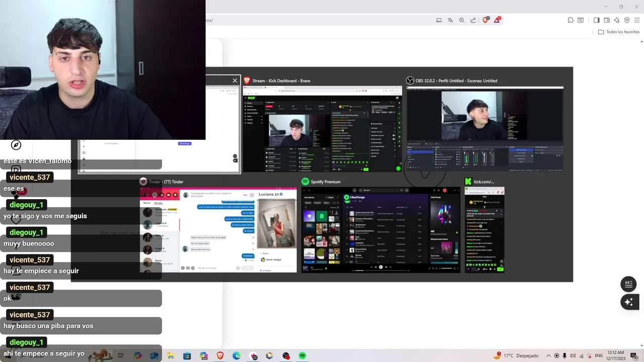Switch ENG keyboard language indicator
The height and width of the screenshot is (362, 644).
[599, 356]
